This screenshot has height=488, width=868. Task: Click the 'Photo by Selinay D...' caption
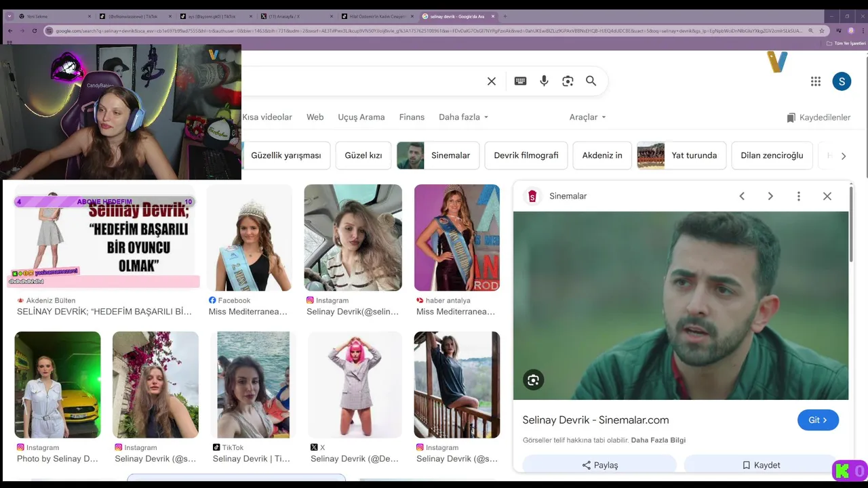(x=58, y=459)
